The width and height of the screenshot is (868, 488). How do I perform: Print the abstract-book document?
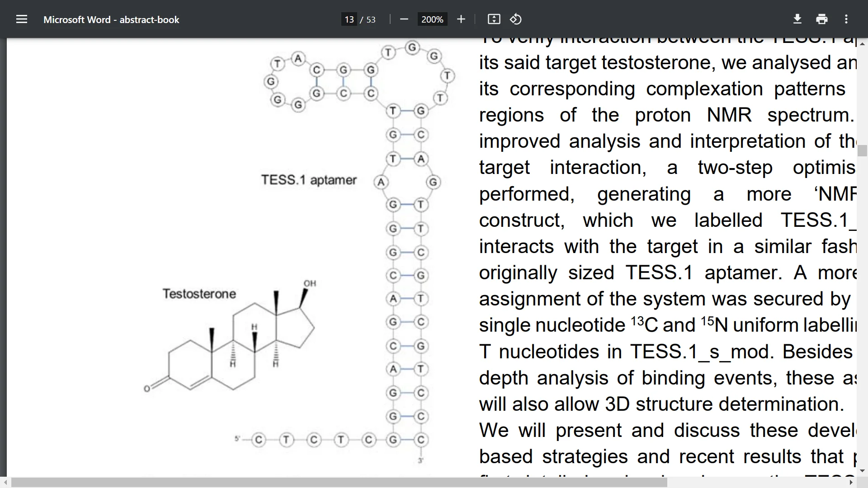click(x=821, y=19)
